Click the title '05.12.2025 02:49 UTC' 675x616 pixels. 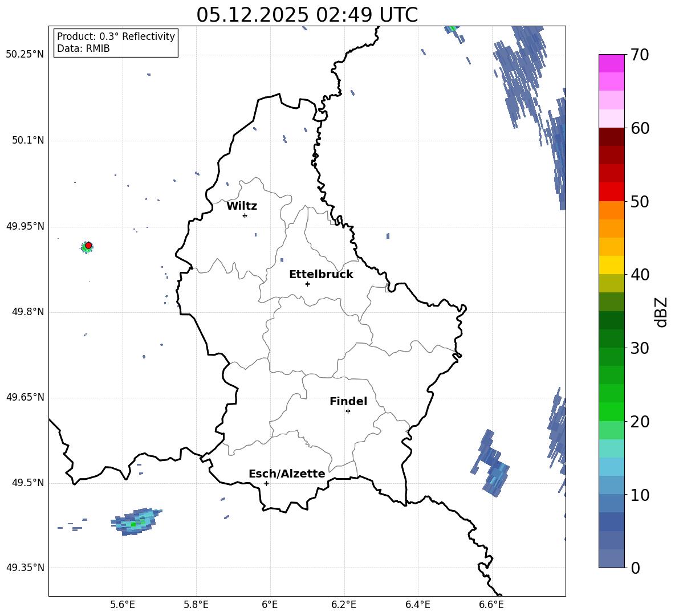(307, 15)
